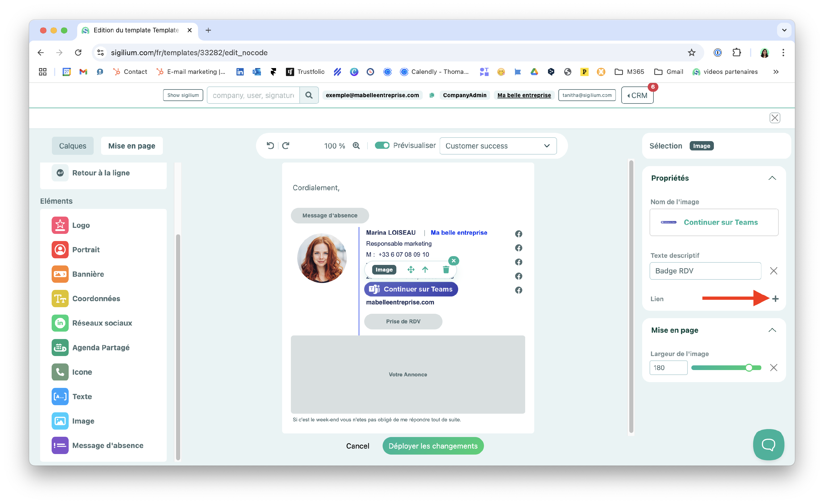The width and height of the screenshot is (824, 504).
Task: Click the move arrows icon in Image toolbar
Action: click(x=411, y=270)
